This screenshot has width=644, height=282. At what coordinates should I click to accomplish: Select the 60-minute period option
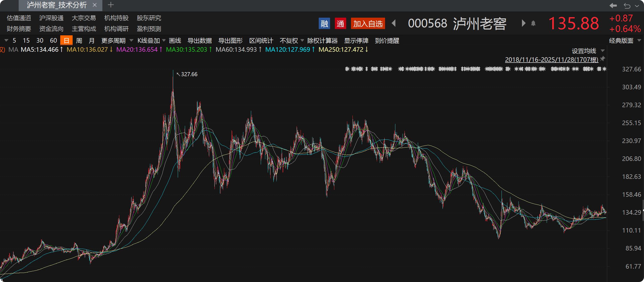[x=53, y=41]
